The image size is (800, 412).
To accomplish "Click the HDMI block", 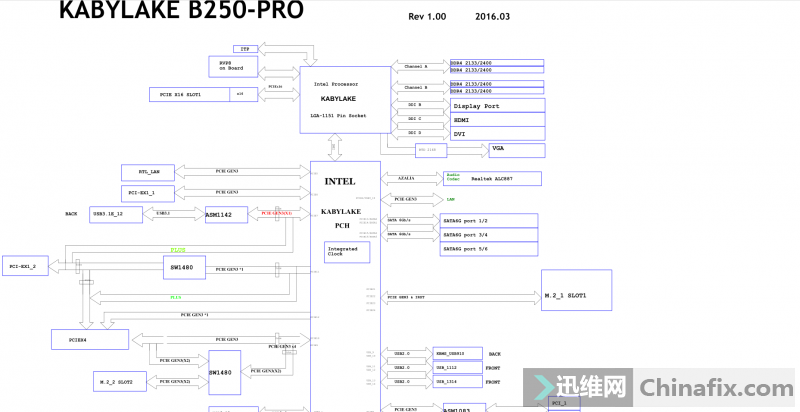I will click(x=497, y=120).
